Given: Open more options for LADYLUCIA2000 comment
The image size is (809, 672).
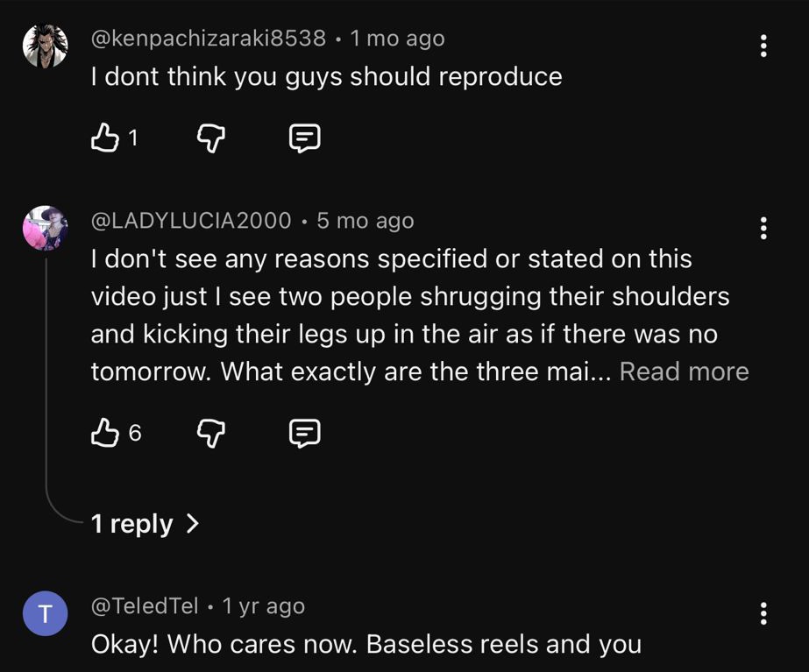Looking at the screenshot, I should pos(763,229).
